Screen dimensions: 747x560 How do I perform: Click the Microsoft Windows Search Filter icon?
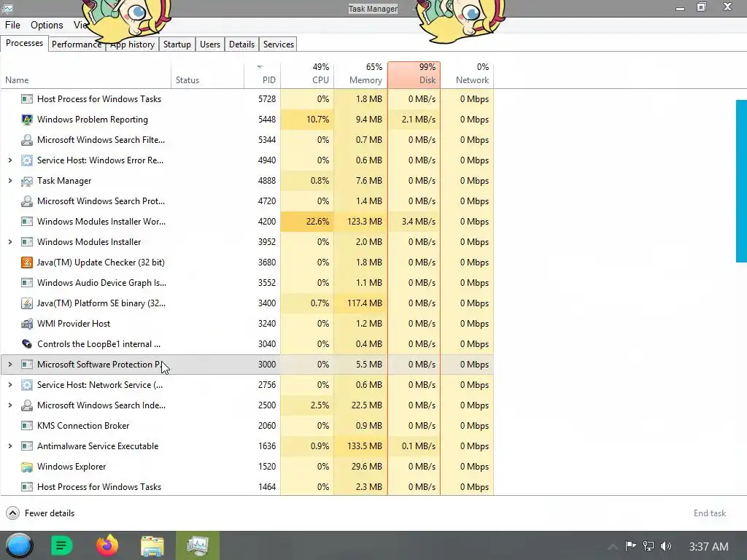(27, 140)
